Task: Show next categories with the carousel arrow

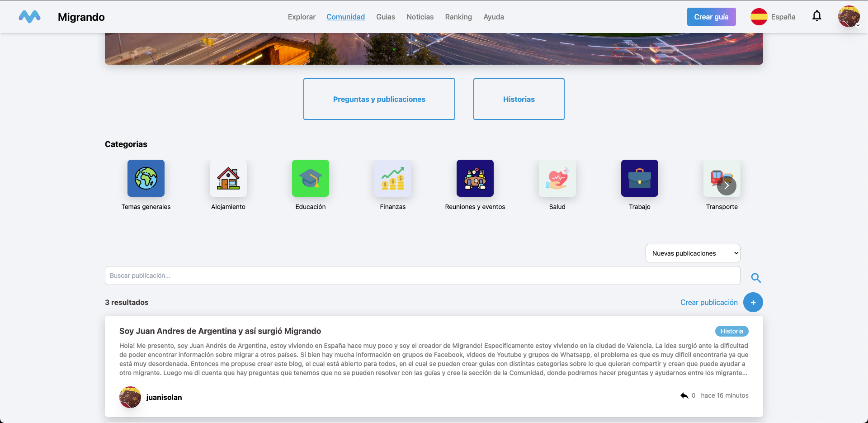Action: click(726, 185)
